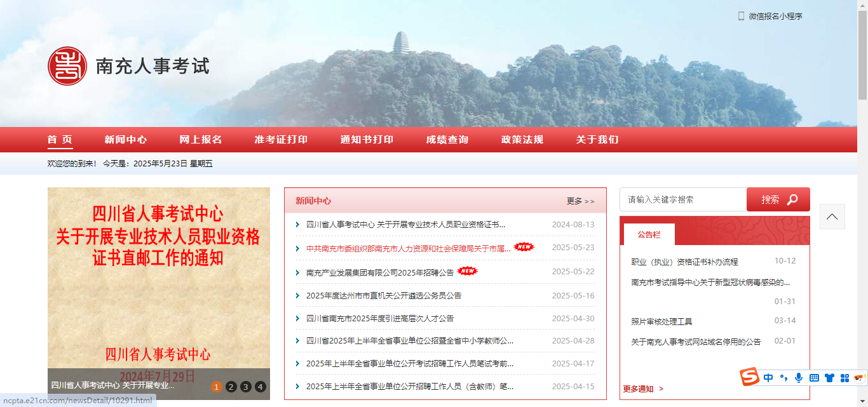Screen dimensions: 868x407
Task: Click the date 2025-05-22 in news list
Action: click(573, 272)
